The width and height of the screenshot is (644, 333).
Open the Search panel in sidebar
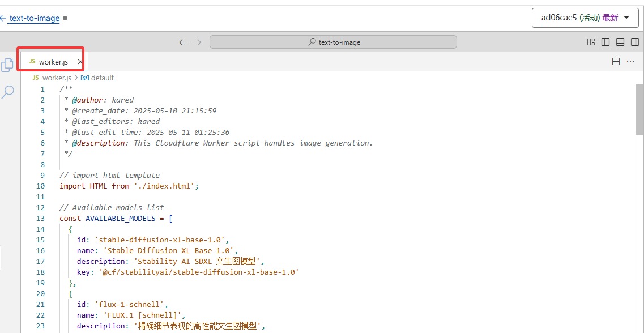pyautogui.click(x=8, y=92)
